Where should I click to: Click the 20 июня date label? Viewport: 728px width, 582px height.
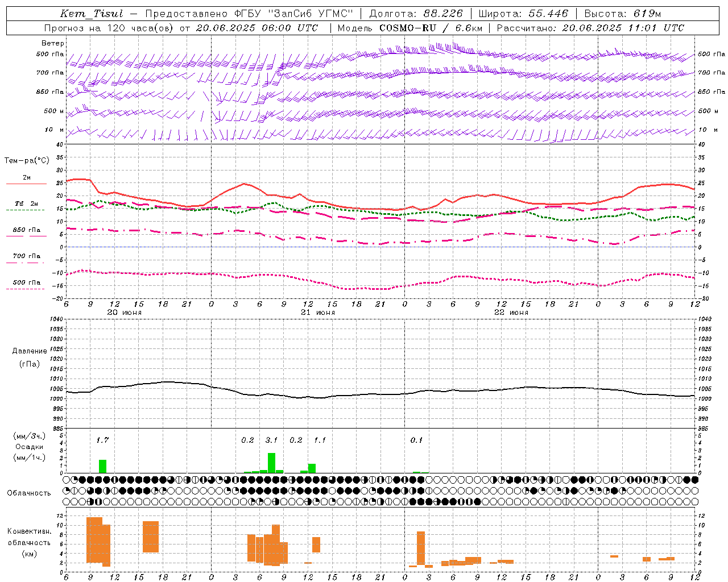click(x=125, y=313)
